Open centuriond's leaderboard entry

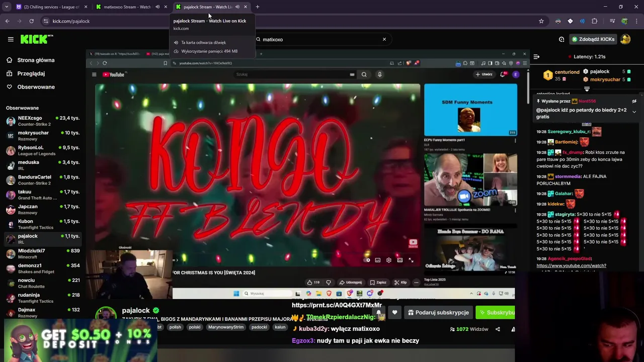coord(560,75)
